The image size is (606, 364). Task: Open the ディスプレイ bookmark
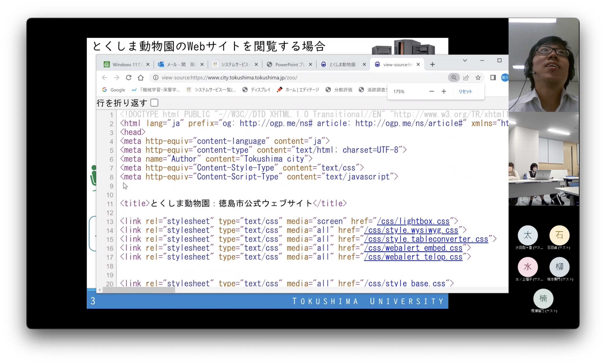(256, 89)
